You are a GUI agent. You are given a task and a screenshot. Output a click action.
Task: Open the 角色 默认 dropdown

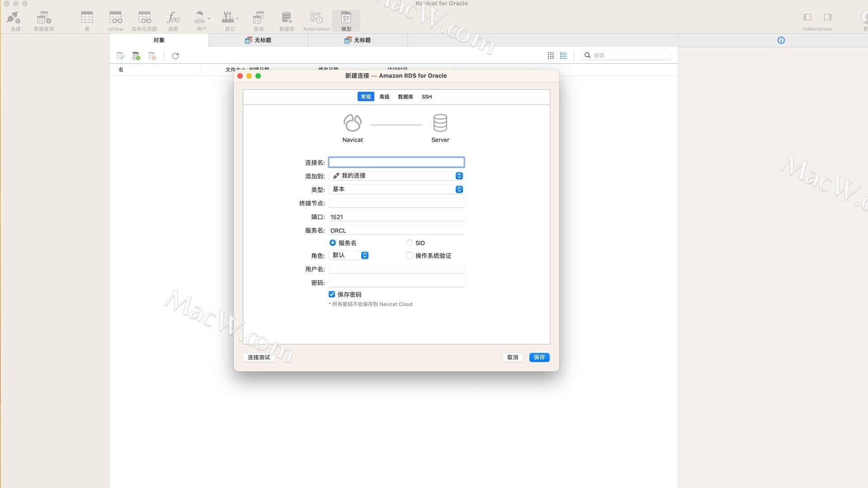click(x=349, y=255)
